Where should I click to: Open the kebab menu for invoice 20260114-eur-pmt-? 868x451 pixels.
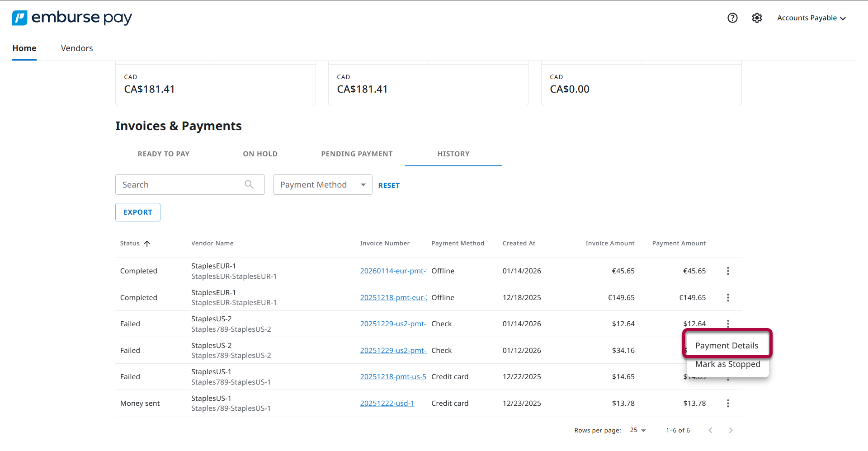click(x=728, y=271)
